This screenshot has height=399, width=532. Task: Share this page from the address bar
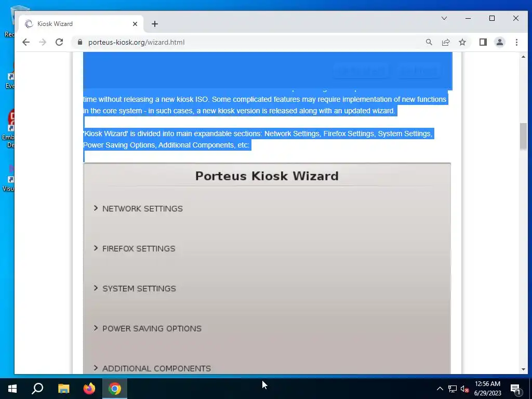[x=445, y=42]
